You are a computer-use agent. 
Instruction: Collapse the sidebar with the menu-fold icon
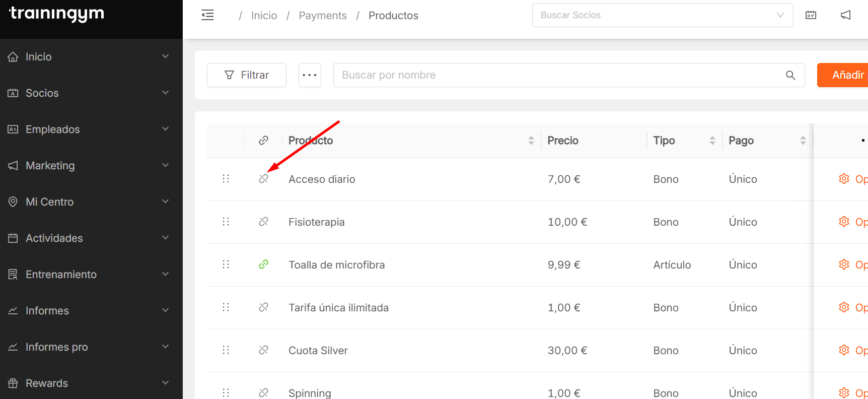tap(207, 15)
